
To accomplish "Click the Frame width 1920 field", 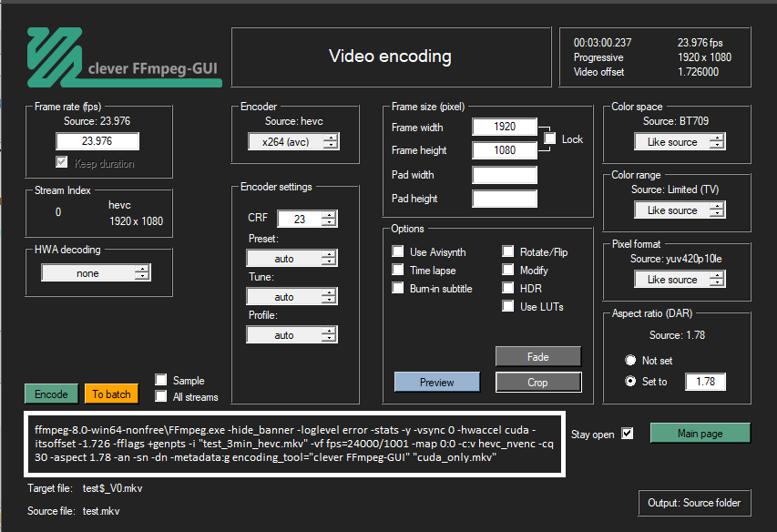I will [x=505, y=127].
